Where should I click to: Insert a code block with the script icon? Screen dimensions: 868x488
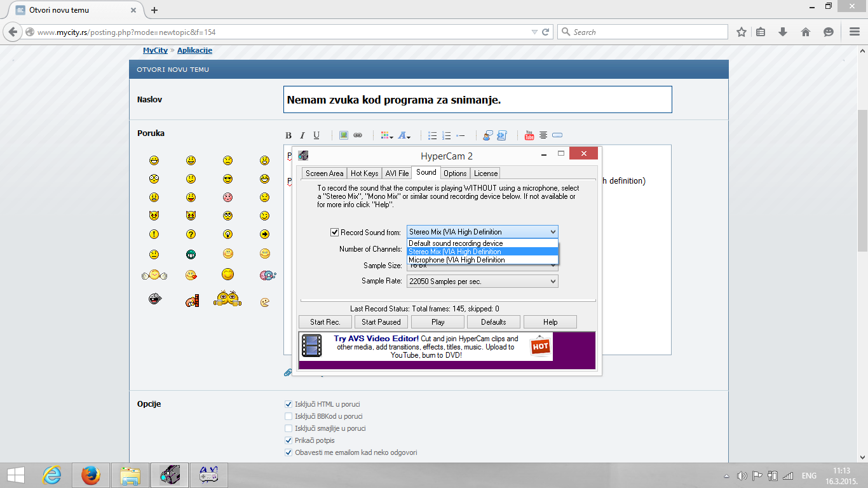[x=502, y=135]
